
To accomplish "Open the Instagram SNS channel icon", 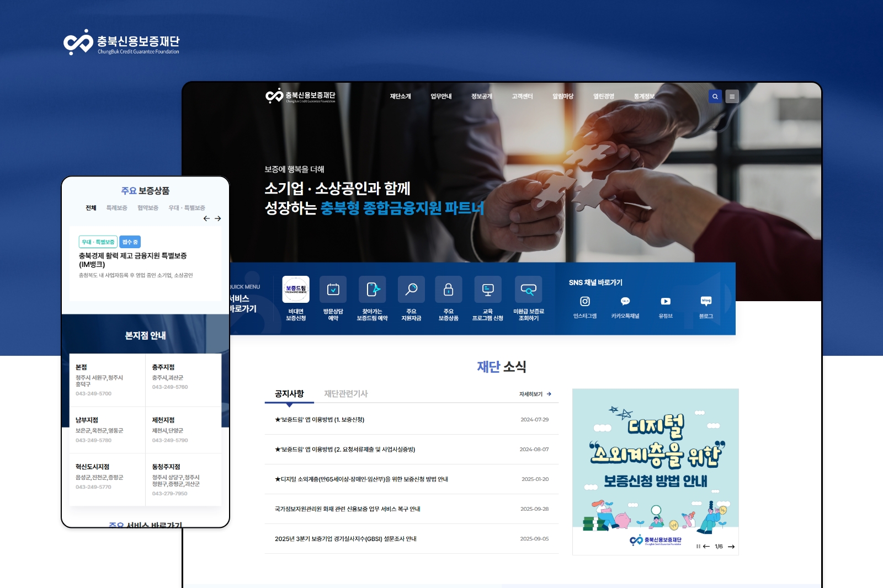I will pos(585,301).
